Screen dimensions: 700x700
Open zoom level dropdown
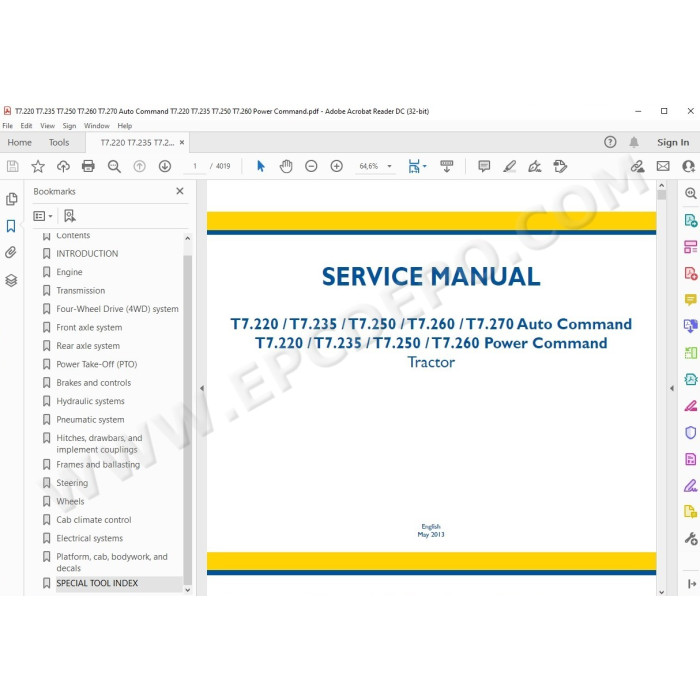point(390,166)
